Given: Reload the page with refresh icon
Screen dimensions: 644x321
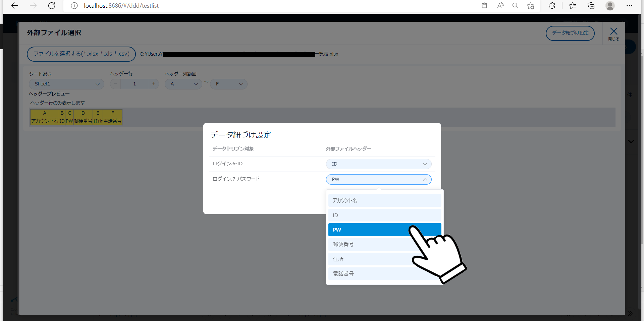Looking at the screenshot, I should 52,6.
